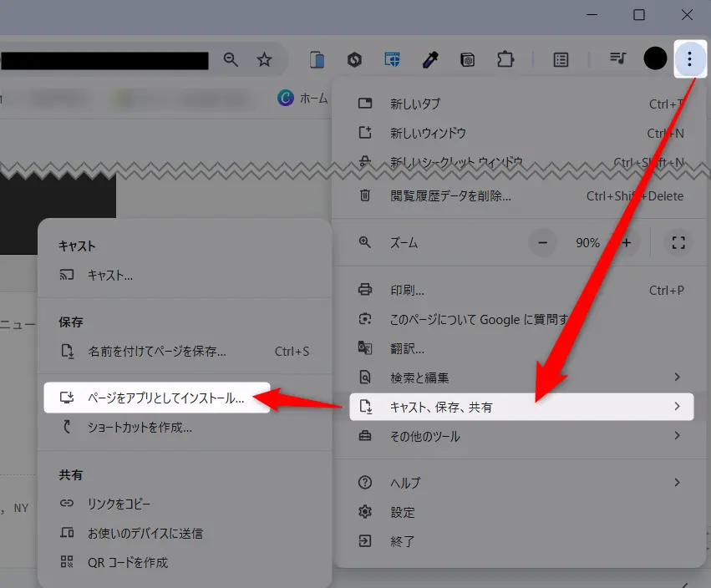The image size is (711, 588).
Task: Click the ホーム bookmark in bookmarks bar
Action: [x=304, y=98]
